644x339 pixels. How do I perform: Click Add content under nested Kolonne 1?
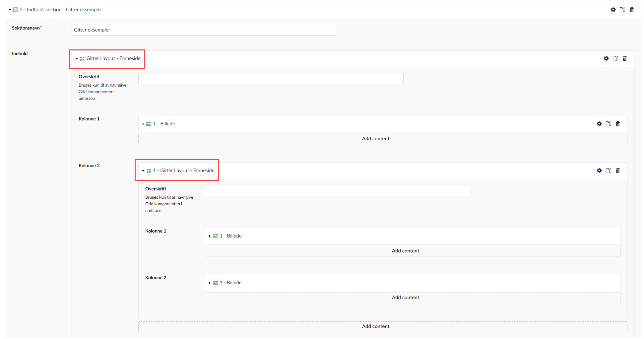[x=405, y=251]
